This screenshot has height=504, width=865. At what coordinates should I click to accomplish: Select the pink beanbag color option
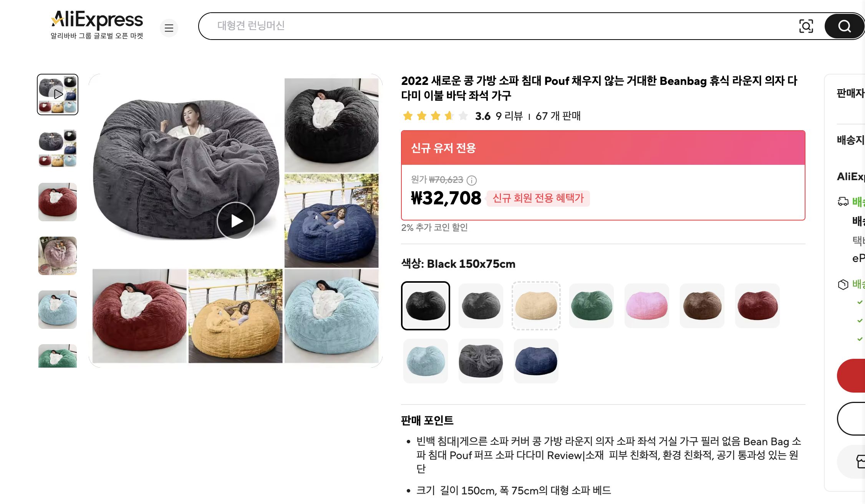pyautogui.click(x=646, y=306)
